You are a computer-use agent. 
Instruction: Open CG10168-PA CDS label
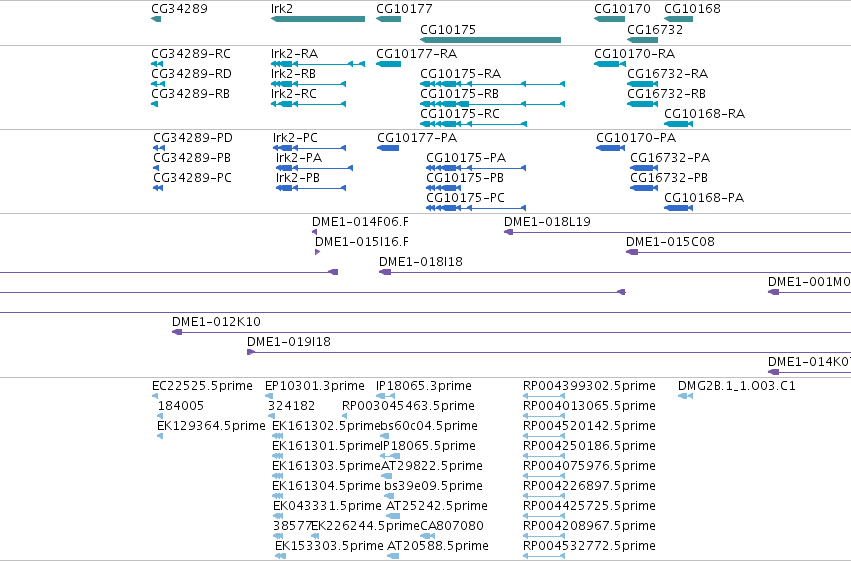[x=704, y=198]
